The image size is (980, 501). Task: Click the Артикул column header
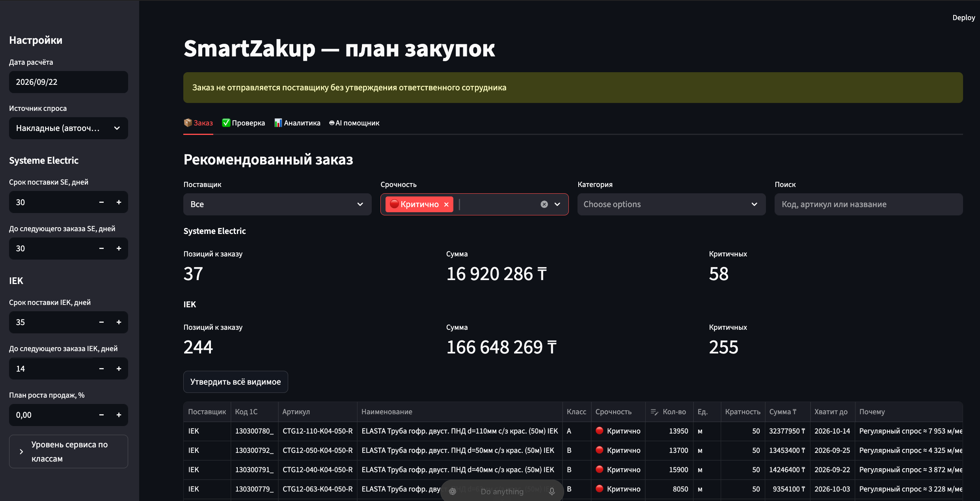317,412
